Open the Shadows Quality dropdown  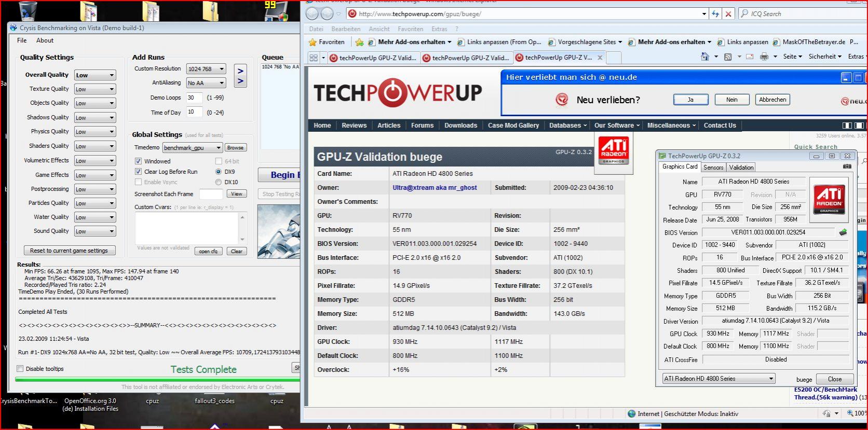click(x=95, y=118)
